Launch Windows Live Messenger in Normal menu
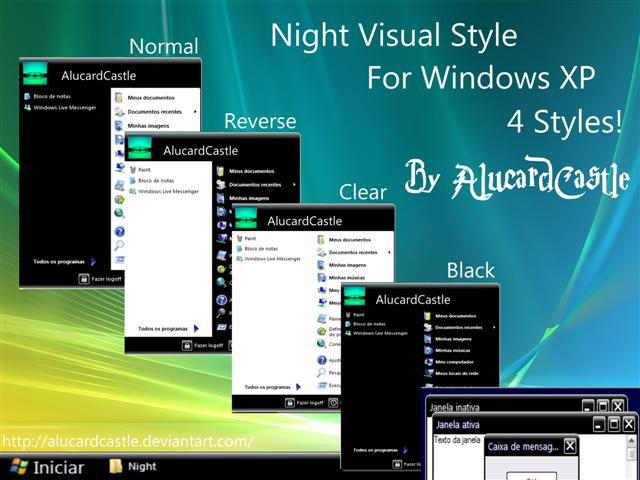 tap(60, 108)
